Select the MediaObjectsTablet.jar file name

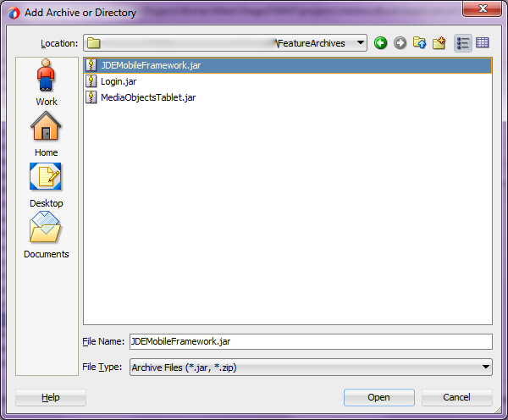point(148,97)
